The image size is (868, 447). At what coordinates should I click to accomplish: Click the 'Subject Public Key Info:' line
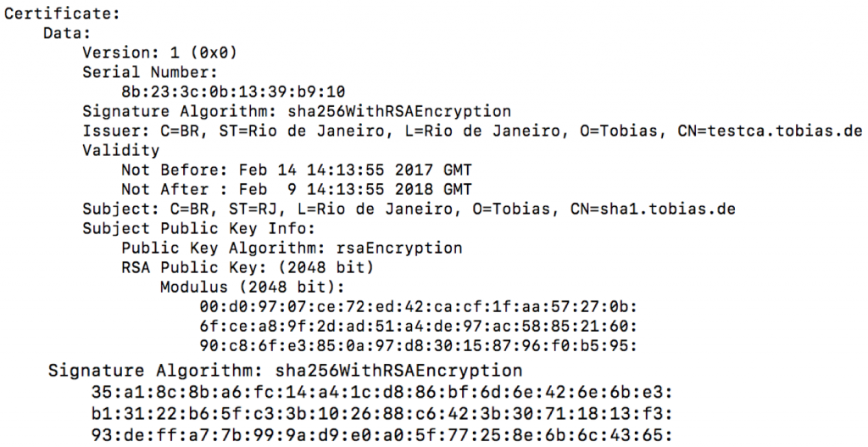click(198, 228)
